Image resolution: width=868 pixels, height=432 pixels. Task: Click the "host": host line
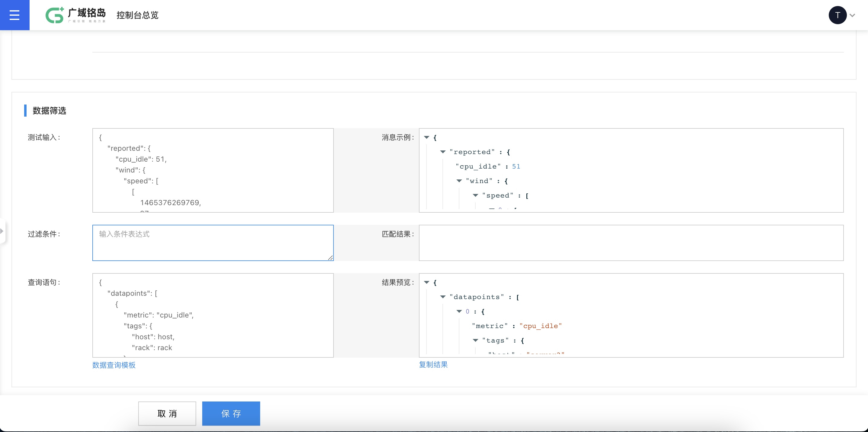[153, 337]
